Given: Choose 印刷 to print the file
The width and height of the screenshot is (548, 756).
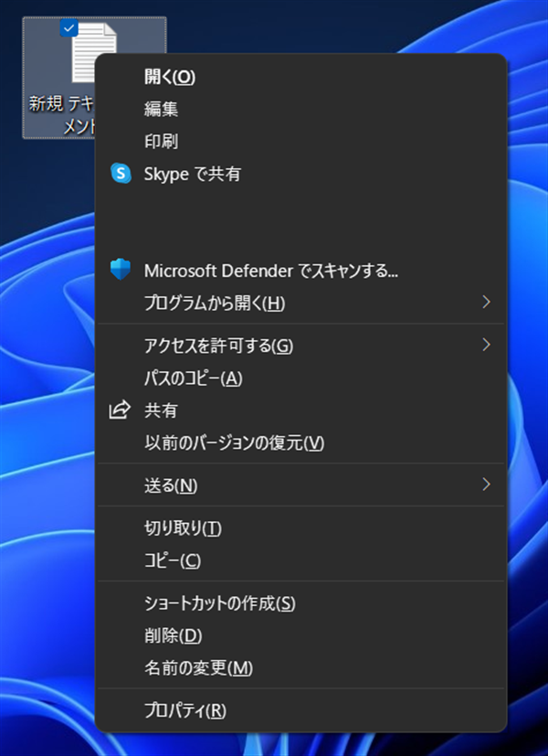Looking at the screenshot, I should click(x=301, y=142).
